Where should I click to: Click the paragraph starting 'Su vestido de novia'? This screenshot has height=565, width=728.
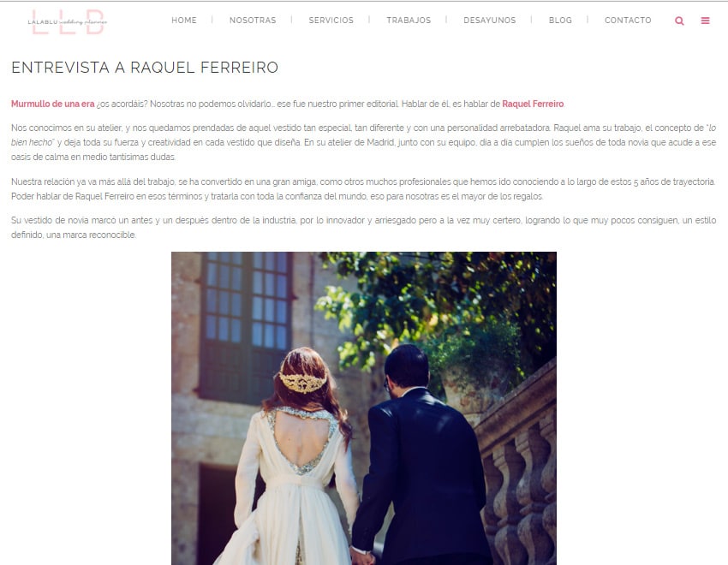(363, 228)
